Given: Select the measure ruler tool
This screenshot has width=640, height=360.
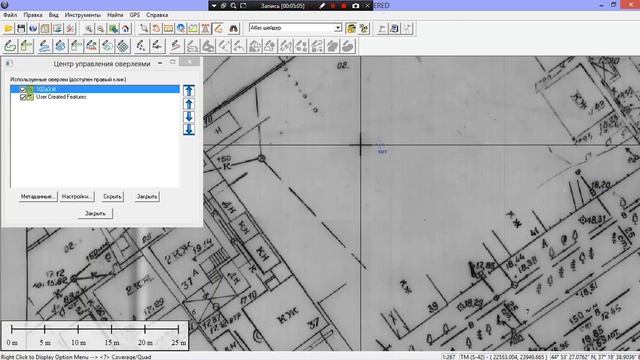Looking at the screenshot, I should pos(168,28).
